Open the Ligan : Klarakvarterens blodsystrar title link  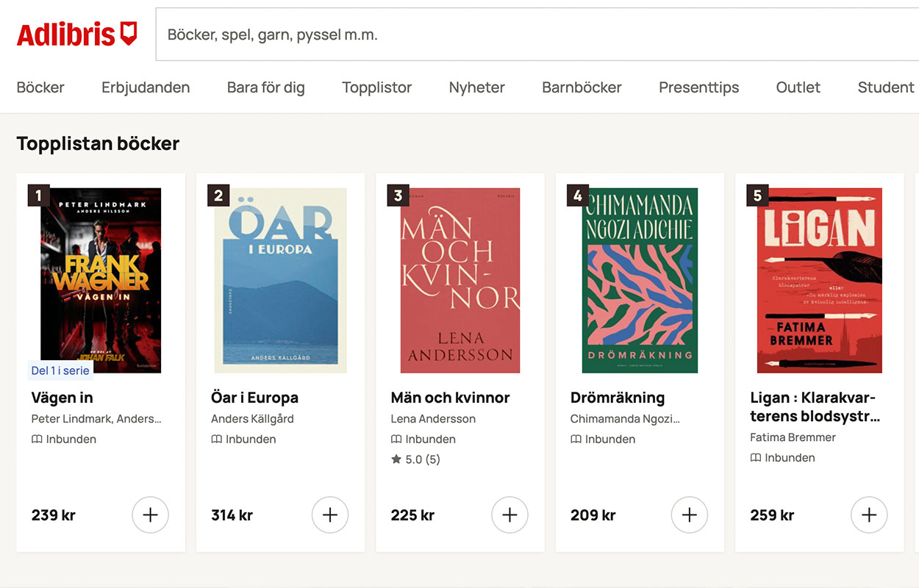pos(815,407)
